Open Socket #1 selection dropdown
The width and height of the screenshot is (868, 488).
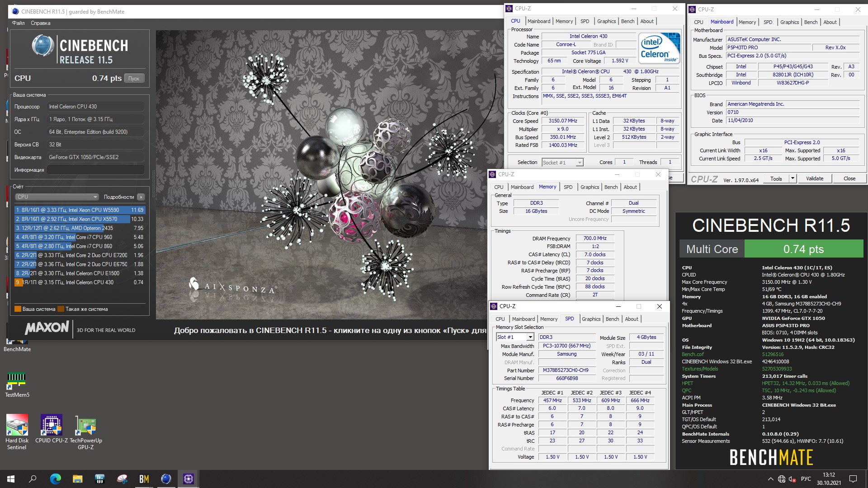pos(562,162)
